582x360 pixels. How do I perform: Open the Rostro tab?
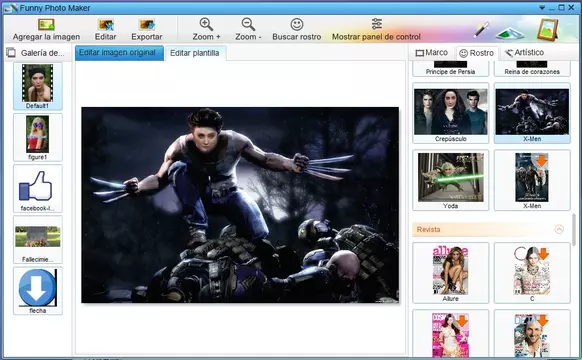coord(477,53)
